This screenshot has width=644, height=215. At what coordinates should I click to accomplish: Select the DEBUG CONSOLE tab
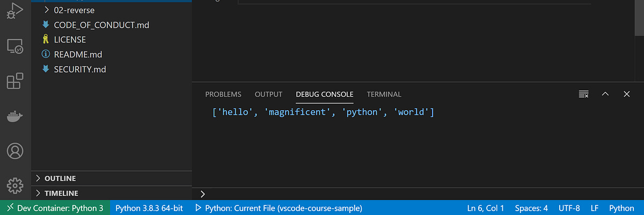pos(325,94)
